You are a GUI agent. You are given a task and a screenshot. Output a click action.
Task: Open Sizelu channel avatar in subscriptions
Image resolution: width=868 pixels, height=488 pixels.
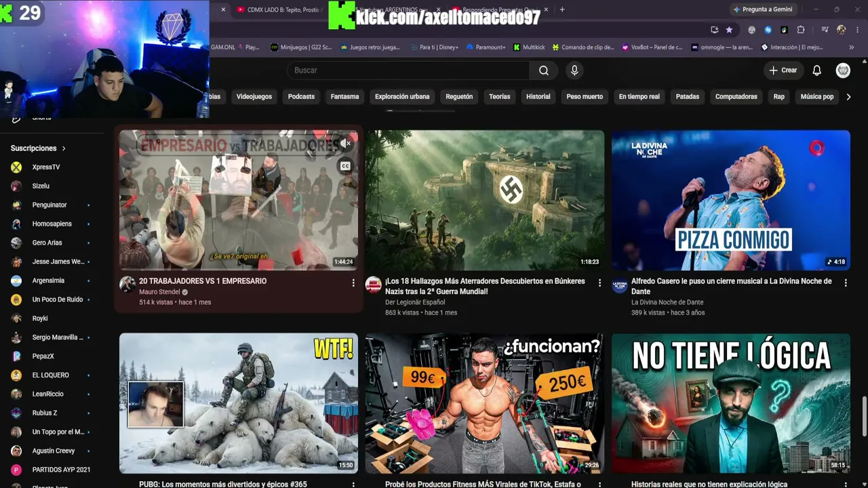point(16,186)
